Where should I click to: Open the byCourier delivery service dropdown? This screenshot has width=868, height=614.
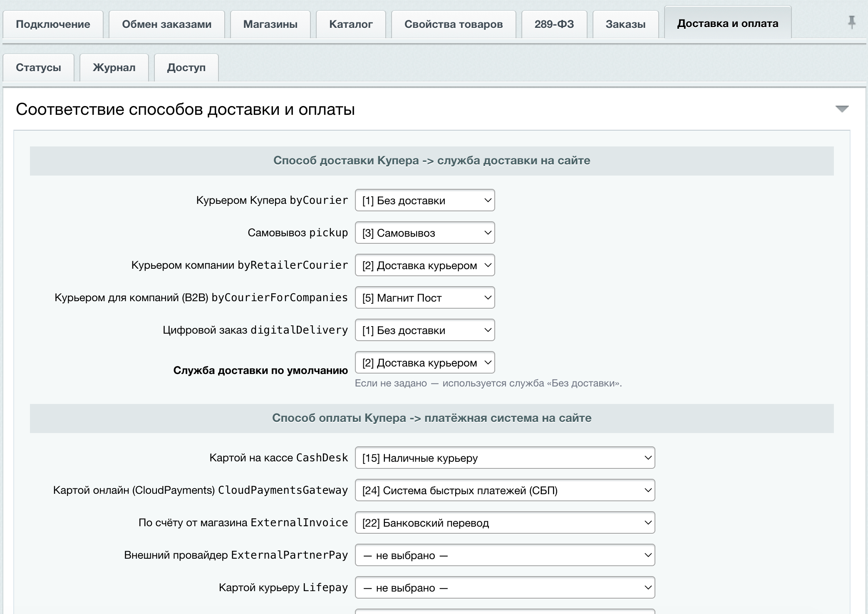click(x=425, y=200)
